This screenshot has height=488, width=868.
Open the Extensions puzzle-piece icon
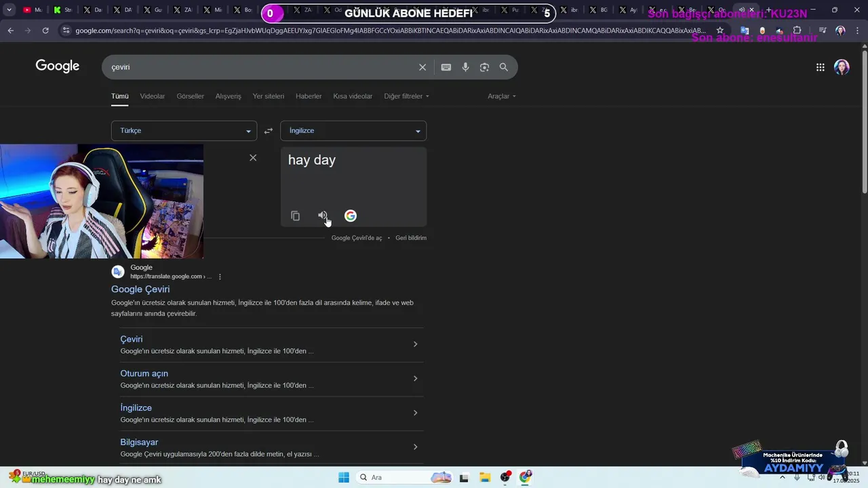797,30
